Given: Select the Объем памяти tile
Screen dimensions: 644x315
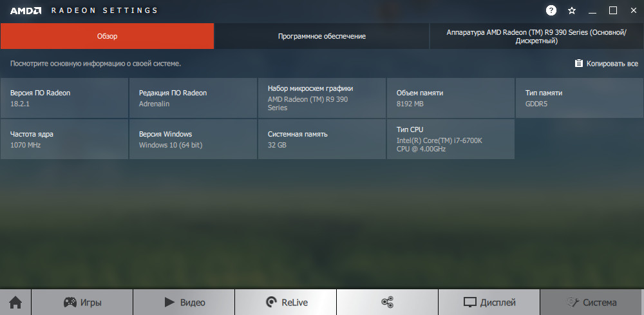Looking at the screenshot, I should 451,98.
